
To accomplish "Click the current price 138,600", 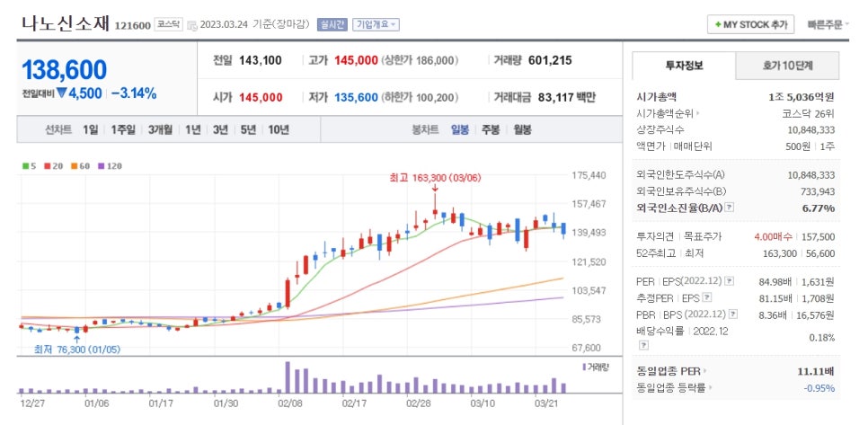I will 64,70.
